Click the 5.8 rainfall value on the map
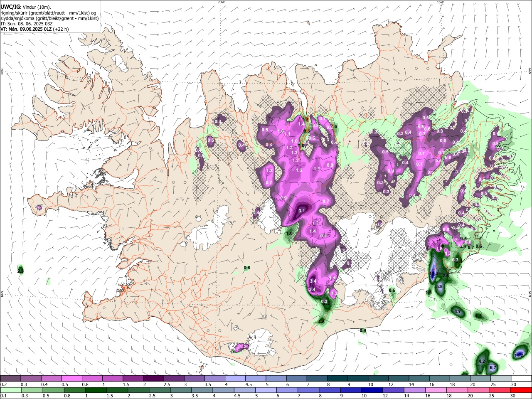The image size is (532, 399). click(x=440, y=286)
